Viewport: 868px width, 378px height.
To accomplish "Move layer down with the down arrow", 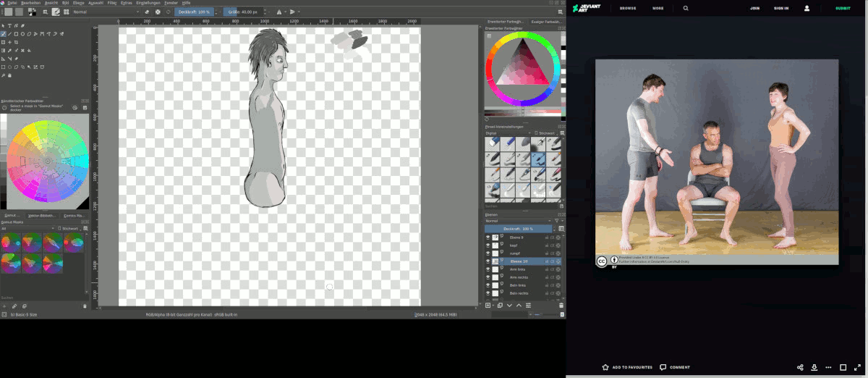I will [509, 306].
